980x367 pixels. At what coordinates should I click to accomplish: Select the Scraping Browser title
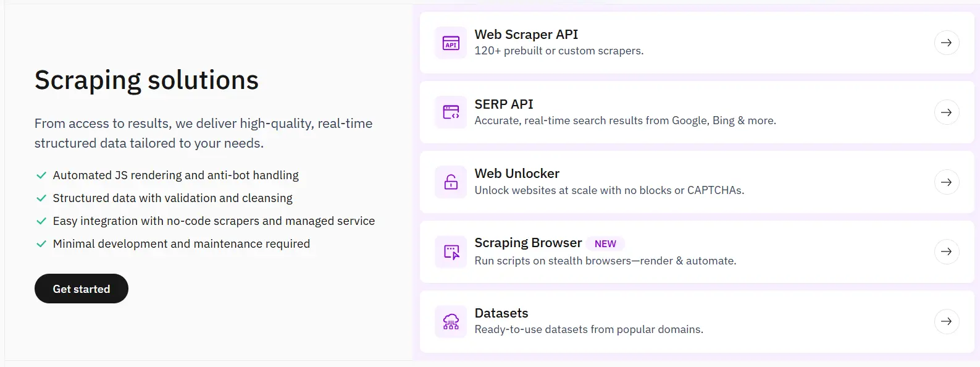(528, 243)
